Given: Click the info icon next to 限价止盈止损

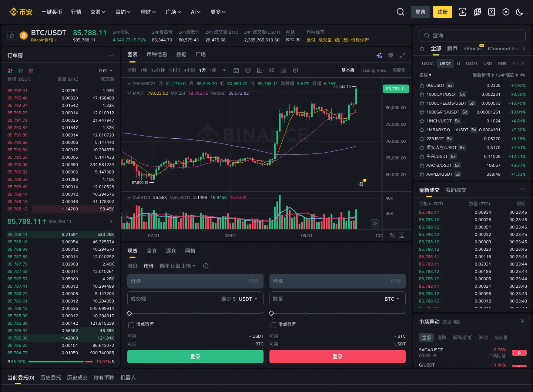Looking at the screenshot, I should point(206,266).
